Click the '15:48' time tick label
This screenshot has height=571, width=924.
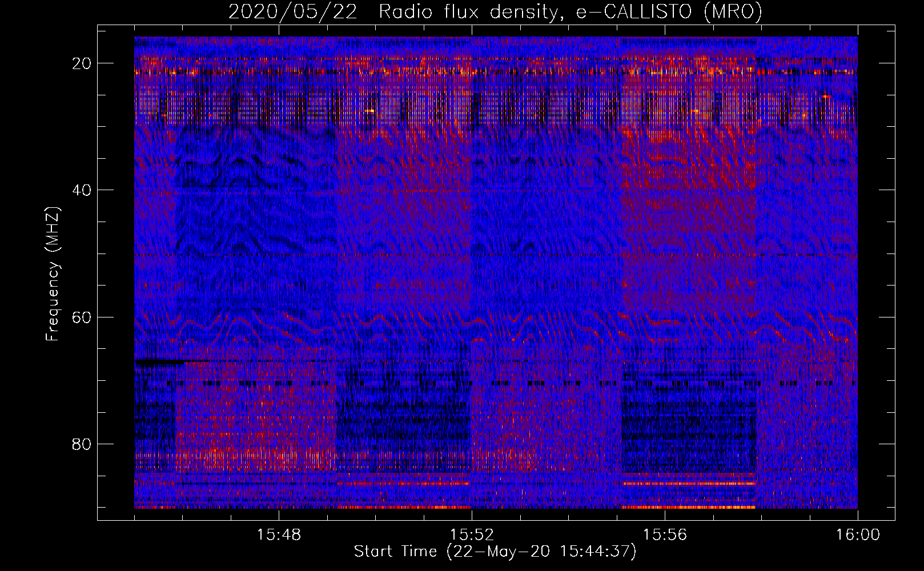[x=279, y=535]
